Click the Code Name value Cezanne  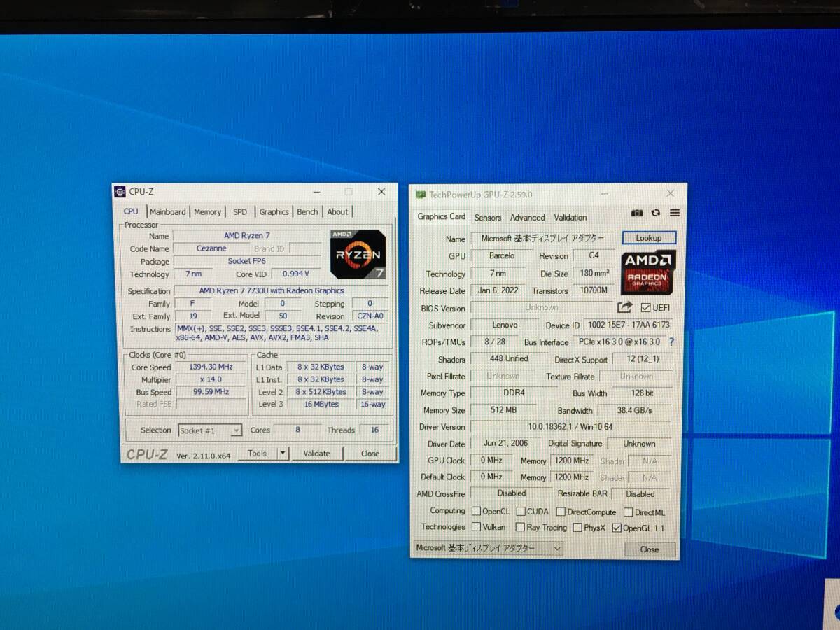click(x=211, y=248)
